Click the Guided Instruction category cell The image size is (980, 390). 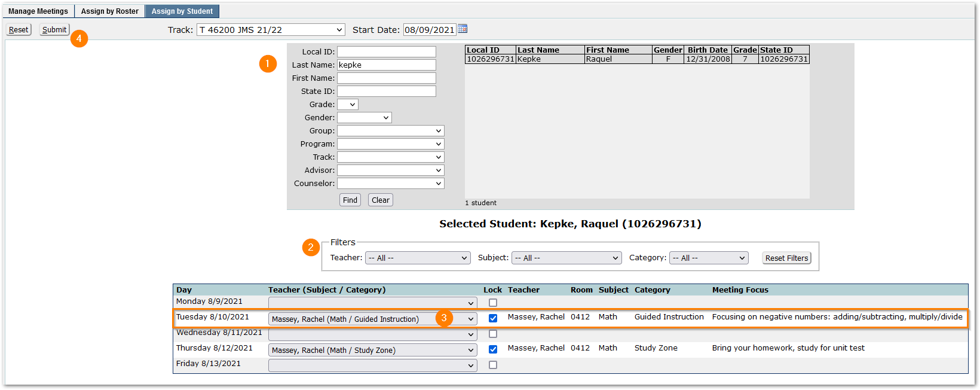pyautogui.click(x=669, y=317)
